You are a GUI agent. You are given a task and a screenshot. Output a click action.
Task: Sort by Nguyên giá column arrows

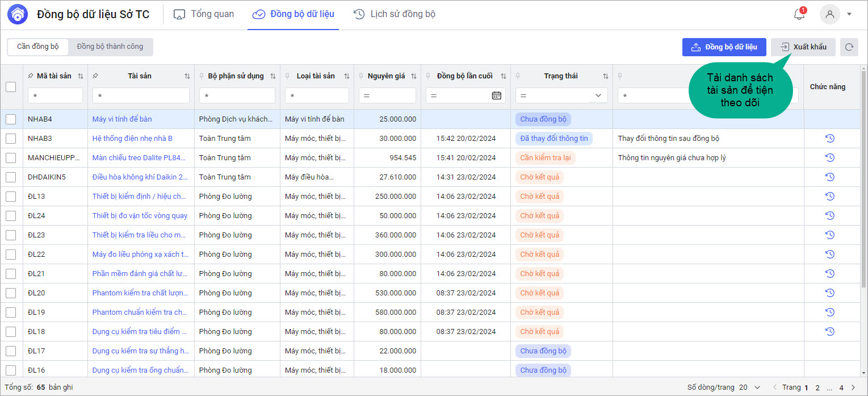click(413, 76)
